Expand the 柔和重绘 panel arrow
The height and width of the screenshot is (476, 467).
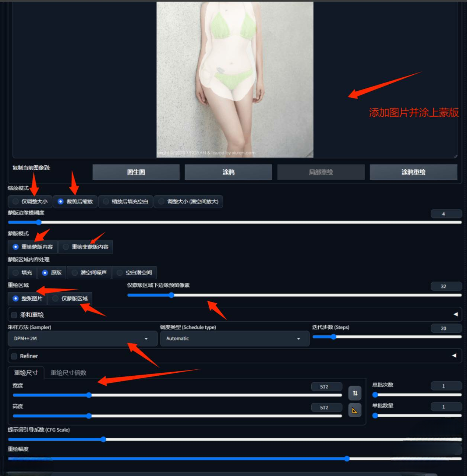click(x=455, y=314)
